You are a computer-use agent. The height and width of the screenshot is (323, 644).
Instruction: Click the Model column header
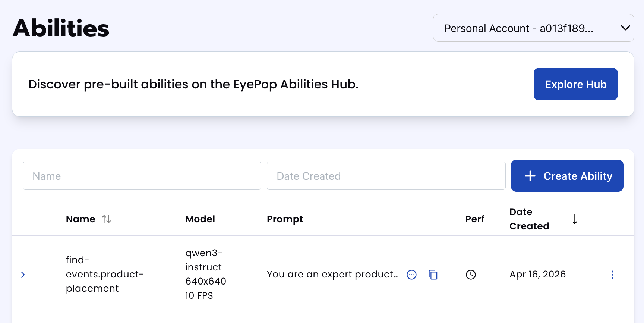200,219
